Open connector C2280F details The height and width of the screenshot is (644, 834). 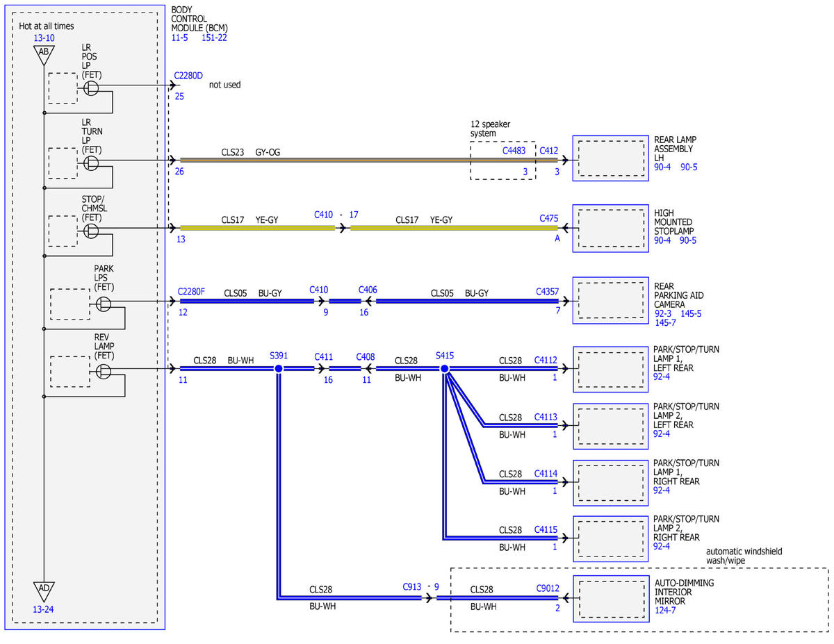pos(191,291)
